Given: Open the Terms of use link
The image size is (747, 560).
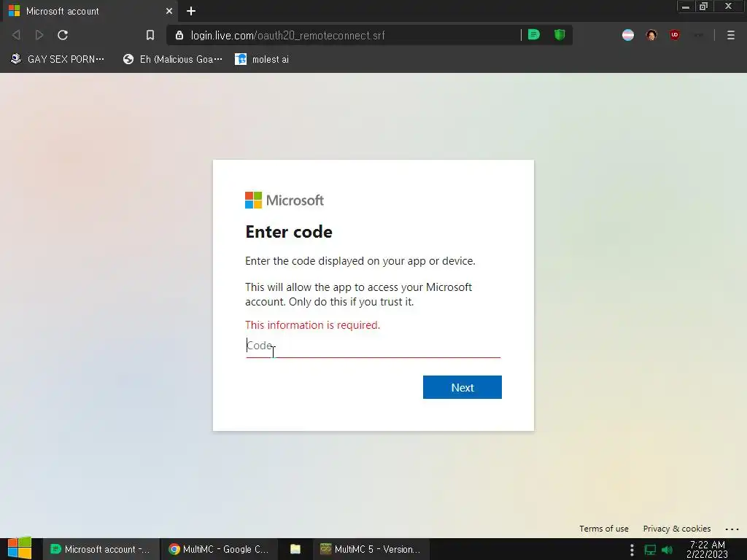Looking at the screenshot, I should tap(603, 529).
